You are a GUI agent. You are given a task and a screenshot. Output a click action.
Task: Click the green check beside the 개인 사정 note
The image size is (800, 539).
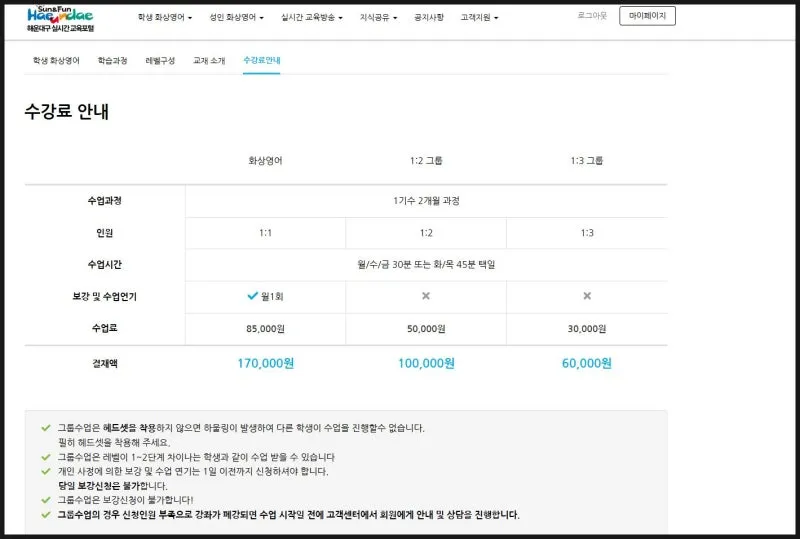pyautogui.click(x=46, y=471)
